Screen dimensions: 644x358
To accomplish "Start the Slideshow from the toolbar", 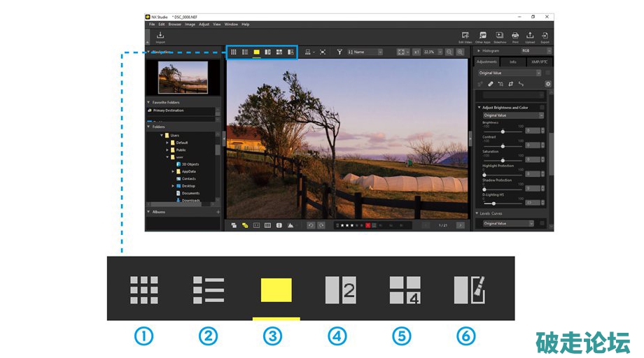I will click(500, 36).
